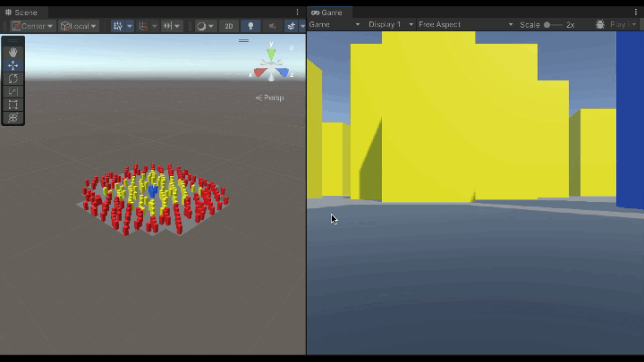This screenshot has width=644, height=362.
Task: Select the combined Transform tool
Action: point(13,118)
